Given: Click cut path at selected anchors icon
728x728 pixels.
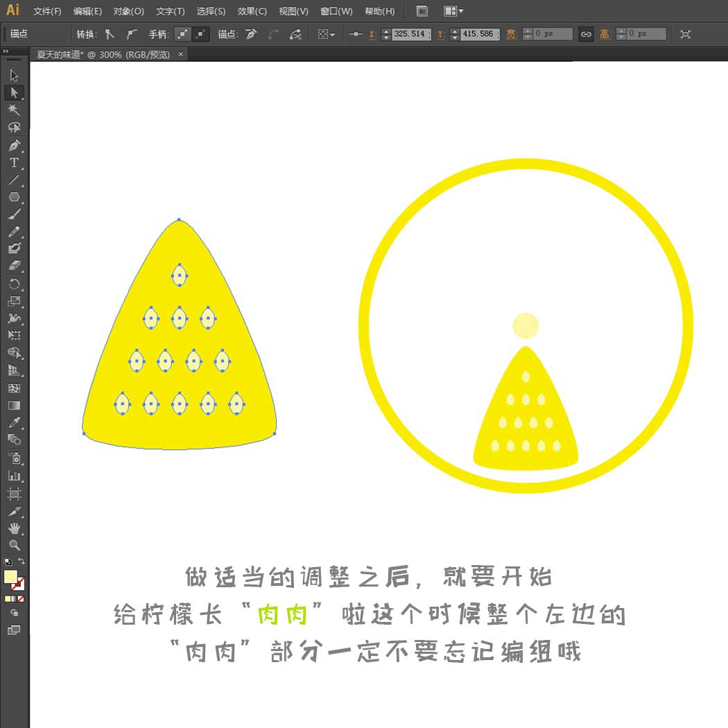Looking at the screenshot, I should (x=295, y=35).
